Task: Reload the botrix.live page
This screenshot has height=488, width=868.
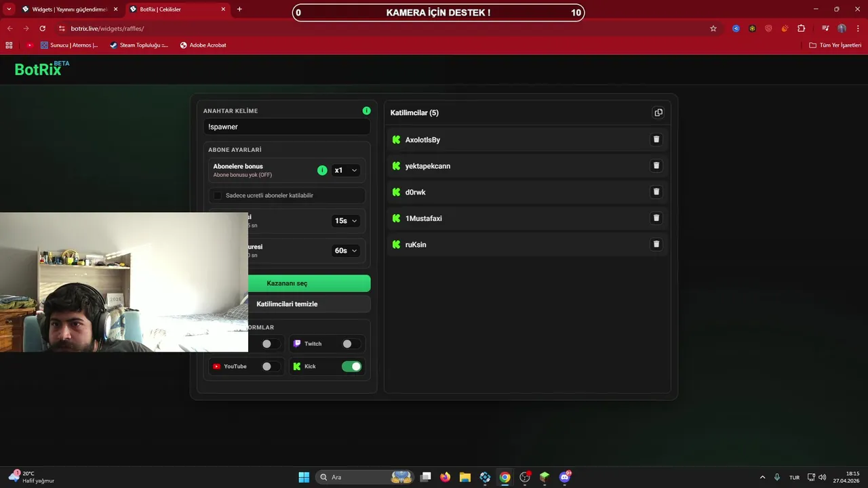Action: coord(42,28)
